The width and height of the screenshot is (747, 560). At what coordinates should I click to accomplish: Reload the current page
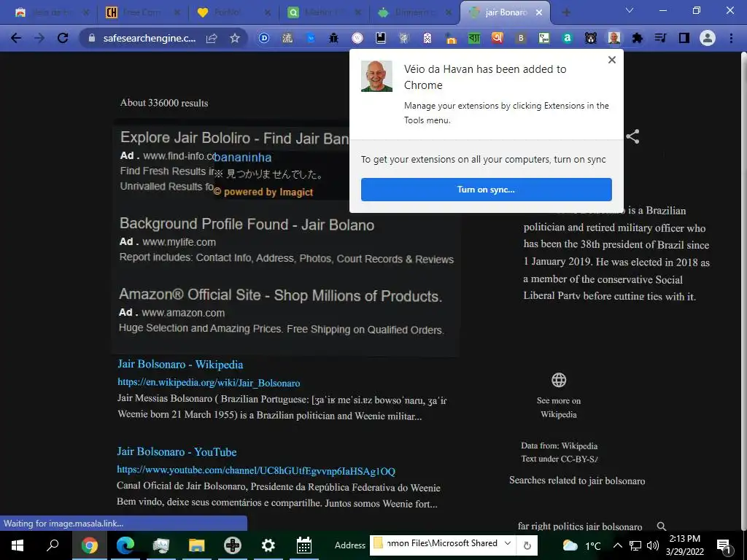(63, 38)
